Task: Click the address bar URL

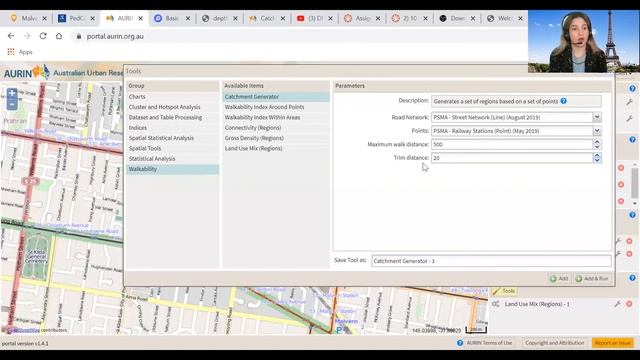Action: 115,36
